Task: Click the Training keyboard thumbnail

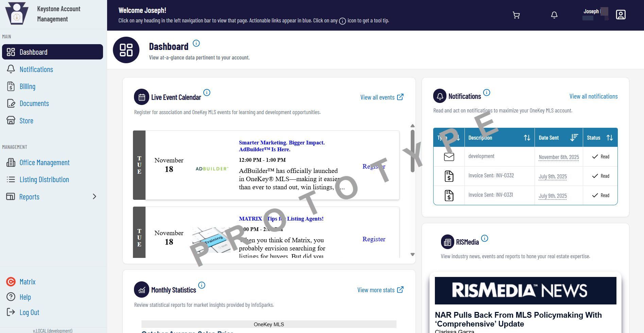Action: (x=211, y=240)
